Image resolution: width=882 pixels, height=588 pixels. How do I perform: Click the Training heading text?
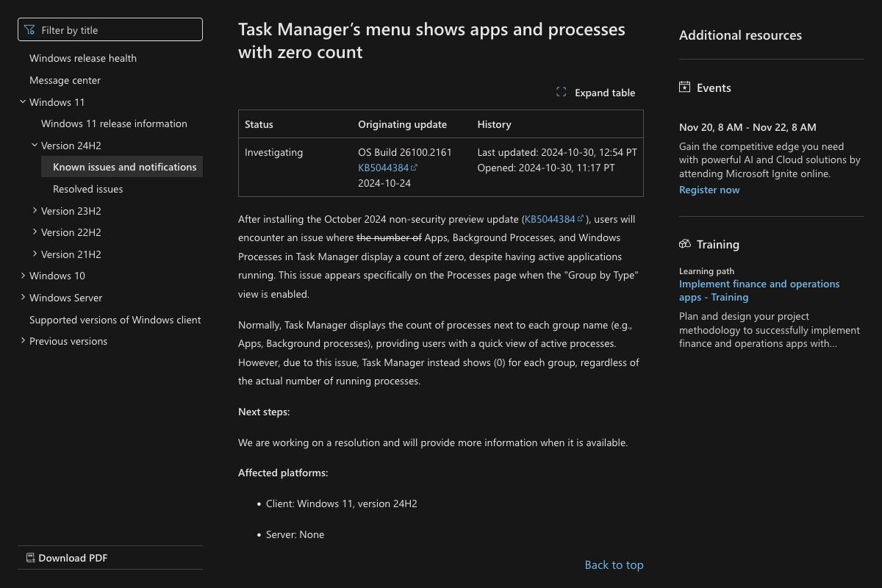pos(718,244)
